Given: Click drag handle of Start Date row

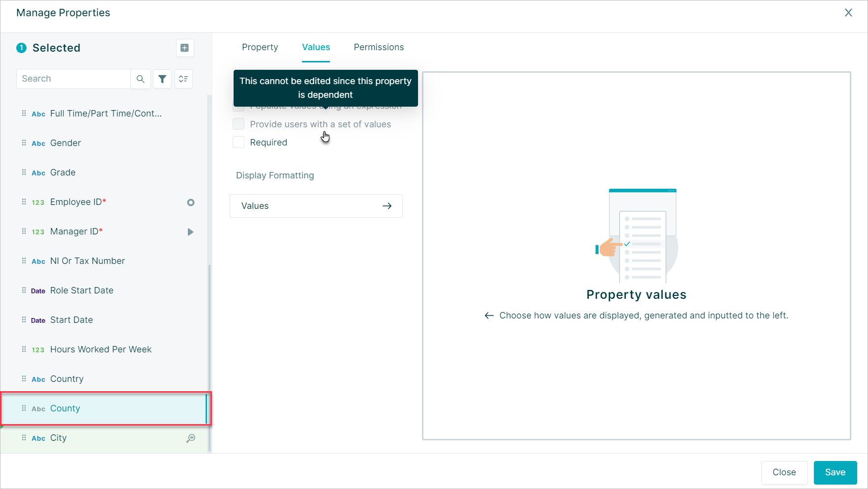Looking at the screenshot, I should coord(24,319).
